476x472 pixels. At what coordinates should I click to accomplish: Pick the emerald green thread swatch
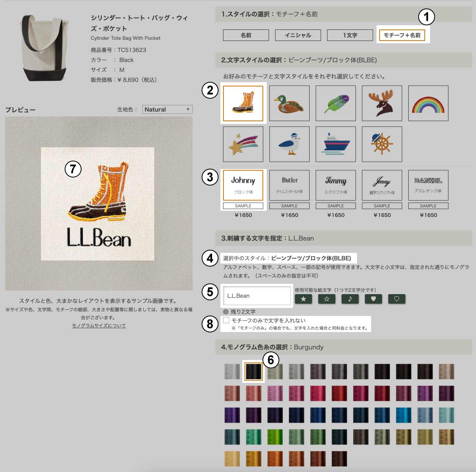click(253, 437)
